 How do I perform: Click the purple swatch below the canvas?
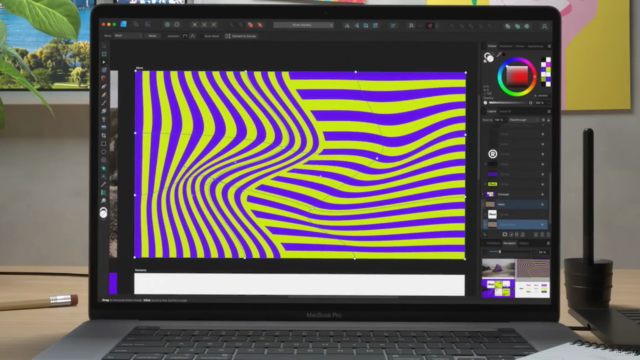click(x=113, y=283)
